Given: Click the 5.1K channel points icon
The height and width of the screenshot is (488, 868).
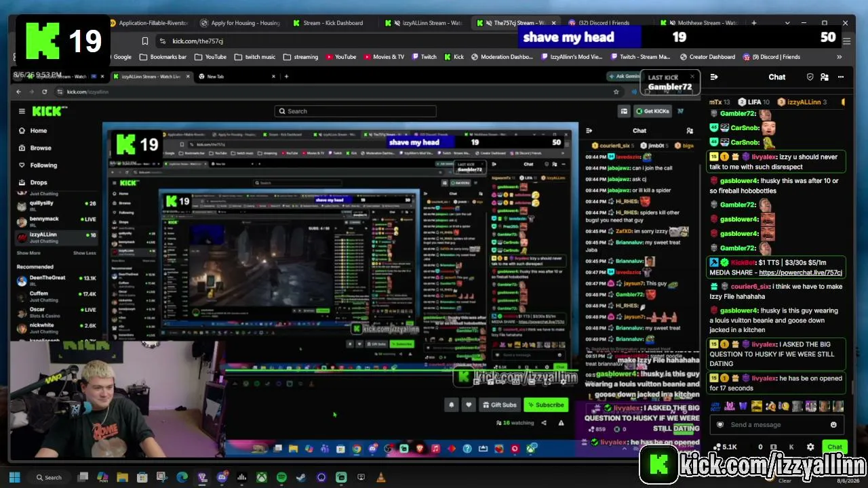Looking at the screenshot, I should tap(717, 447).
